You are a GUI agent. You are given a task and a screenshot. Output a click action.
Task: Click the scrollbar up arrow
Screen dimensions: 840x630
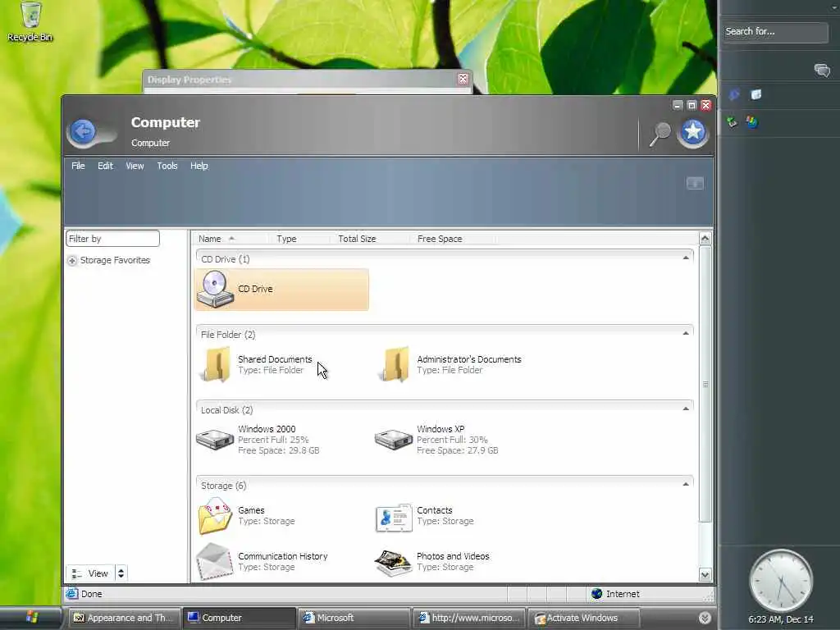pyautogui.click(x=705, y=239)
